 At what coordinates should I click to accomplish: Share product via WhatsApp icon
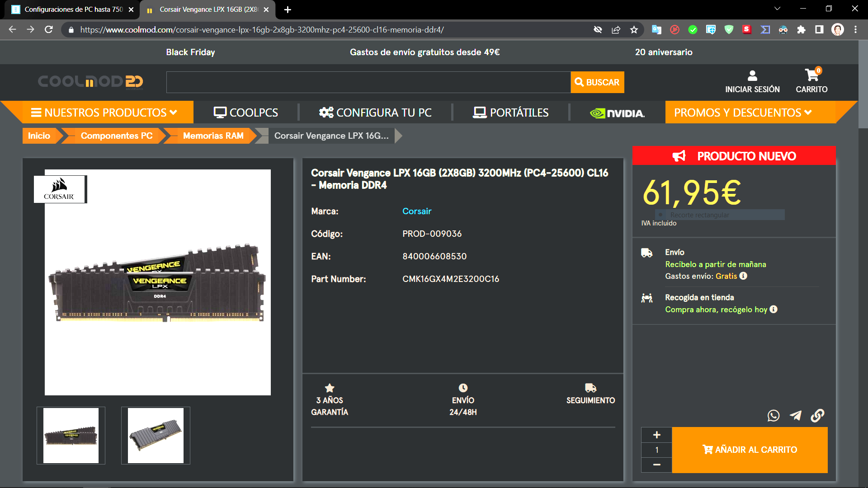pos(773,415)
